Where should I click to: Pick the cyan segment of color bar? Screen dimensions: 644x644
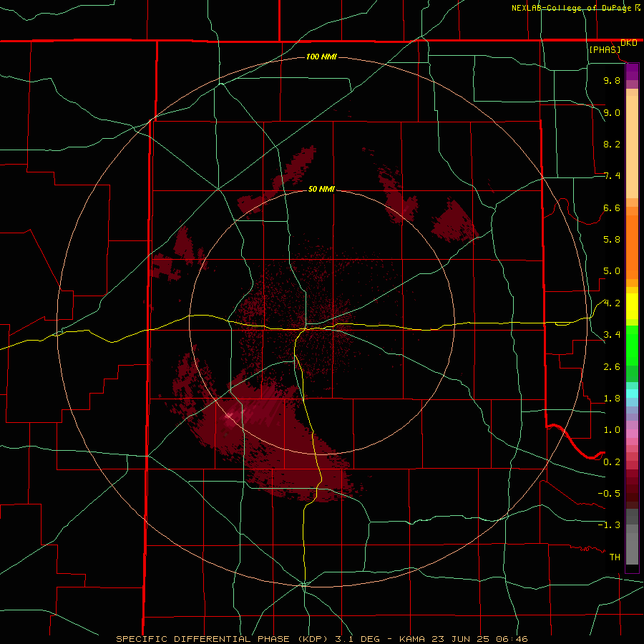[632, 393]
